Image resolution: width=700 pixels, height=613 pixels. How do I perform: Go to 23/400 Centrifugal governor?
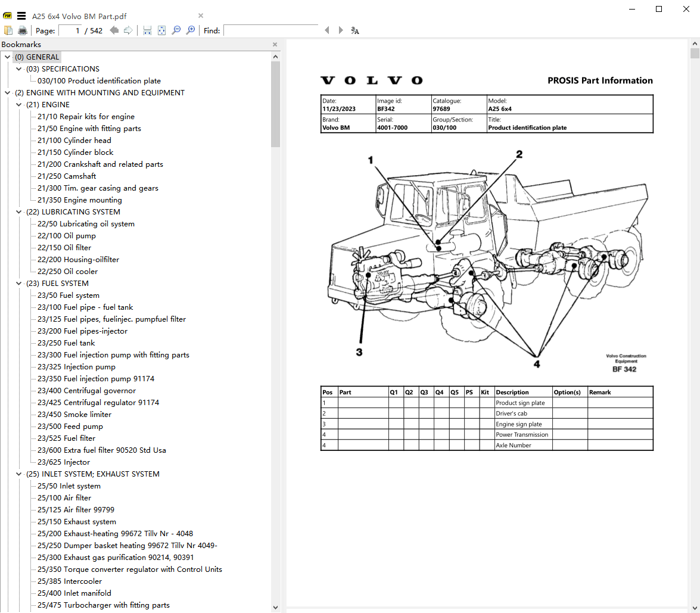[86, 391]
